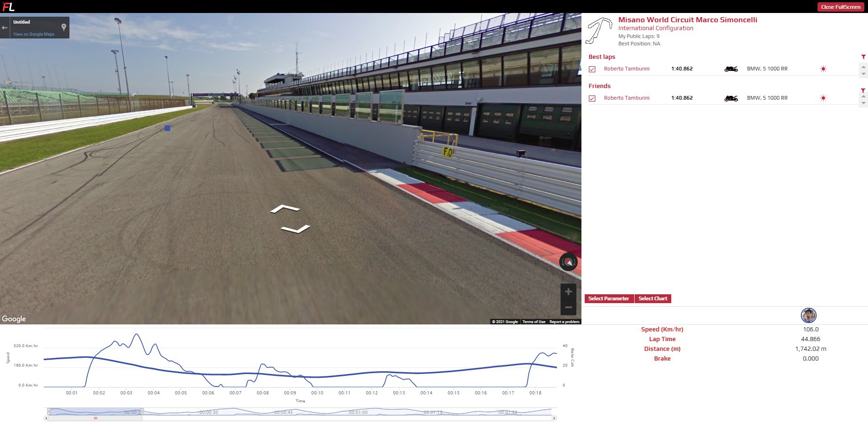Go back using the Street View left arrow
This screenshot has width=868, height=425.
[5, 28]
